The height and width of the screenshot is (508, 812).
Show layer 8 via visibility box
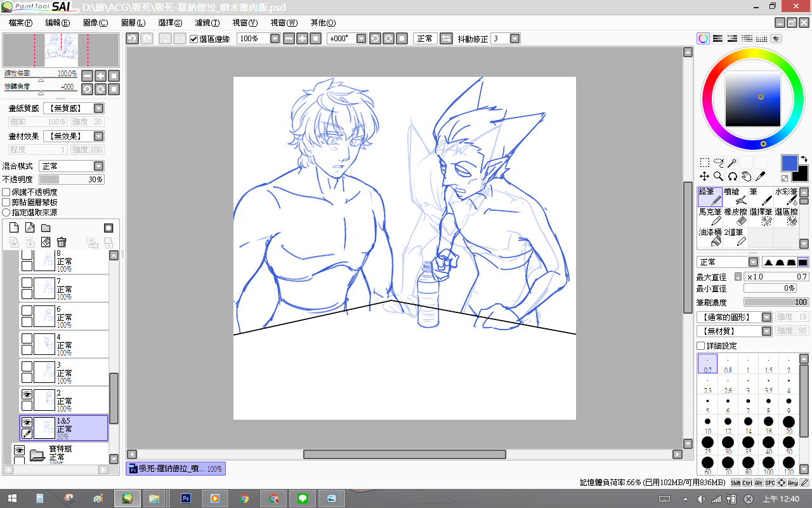coord(27,255)
